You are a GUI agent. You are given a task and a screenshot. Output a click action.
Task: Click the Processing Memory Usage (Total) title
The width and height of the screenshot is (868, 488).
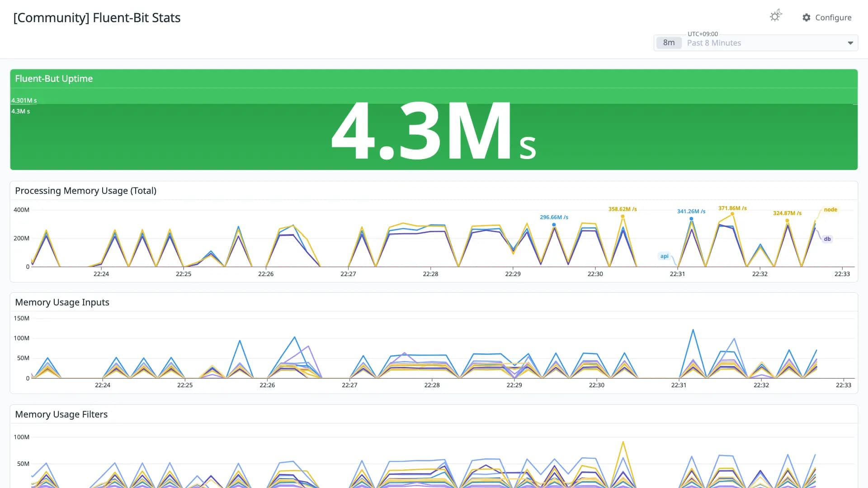pos(85,190)
